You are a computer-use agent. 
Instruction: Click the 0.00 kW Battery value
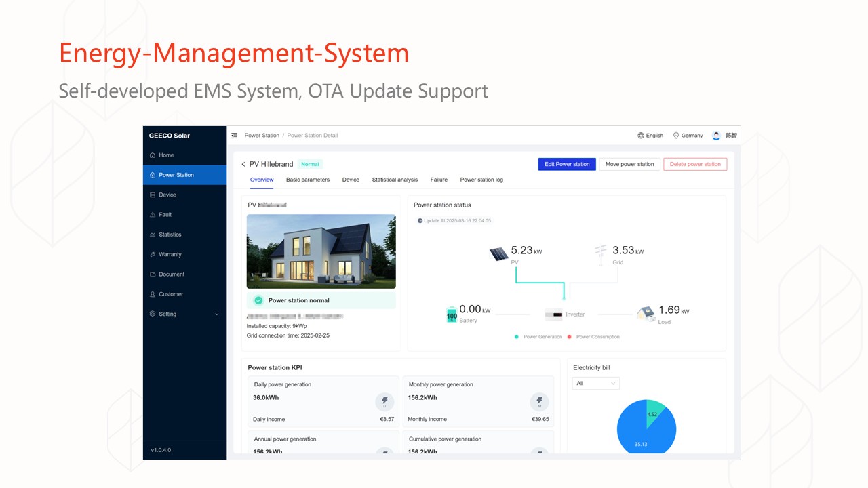point(475,310)
